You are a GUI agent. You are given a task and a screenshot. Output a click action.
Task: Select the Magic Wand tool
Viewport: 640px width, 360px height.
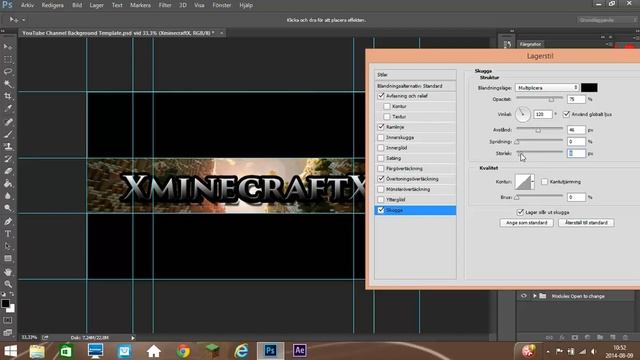(x=8, y=84)
